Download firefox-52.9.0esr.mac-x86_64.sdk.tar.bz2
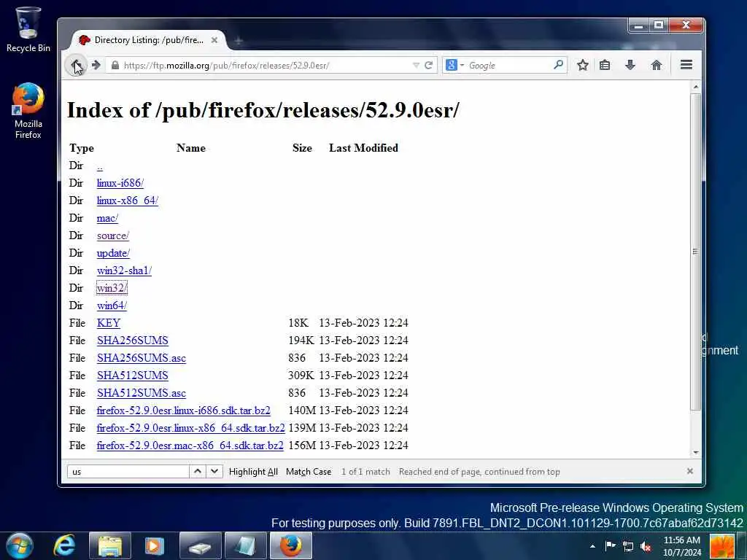747x560 pixels. click(x=190, y=446)
